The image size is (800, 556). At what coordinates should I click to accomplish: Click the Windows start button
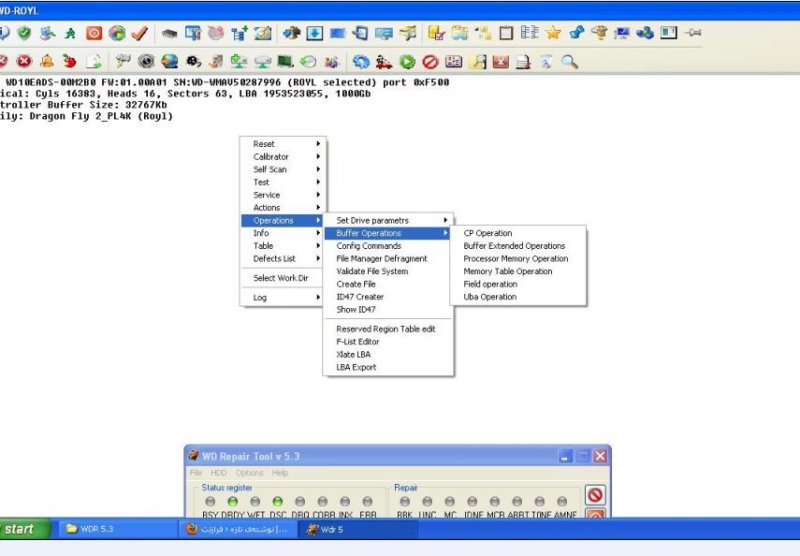[24, 529]
